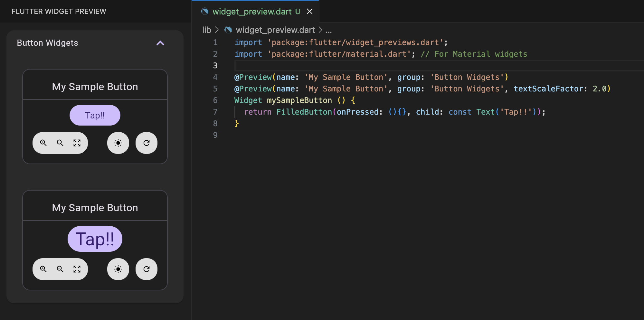Click line number 9 in the gutter

coord(215,135)
